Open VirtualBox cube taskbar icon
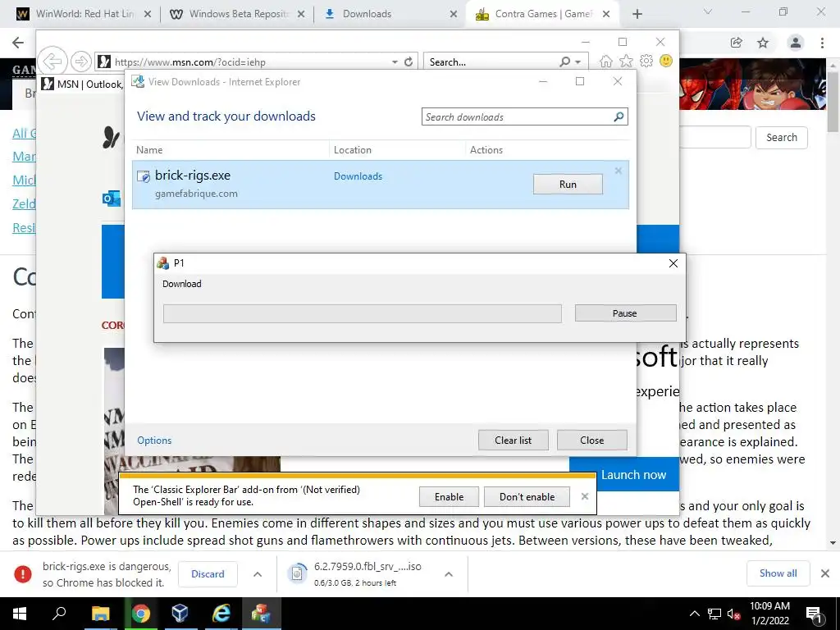Image resolution: width=840 pixels, height=630 pixels. [x=180, y=614]
